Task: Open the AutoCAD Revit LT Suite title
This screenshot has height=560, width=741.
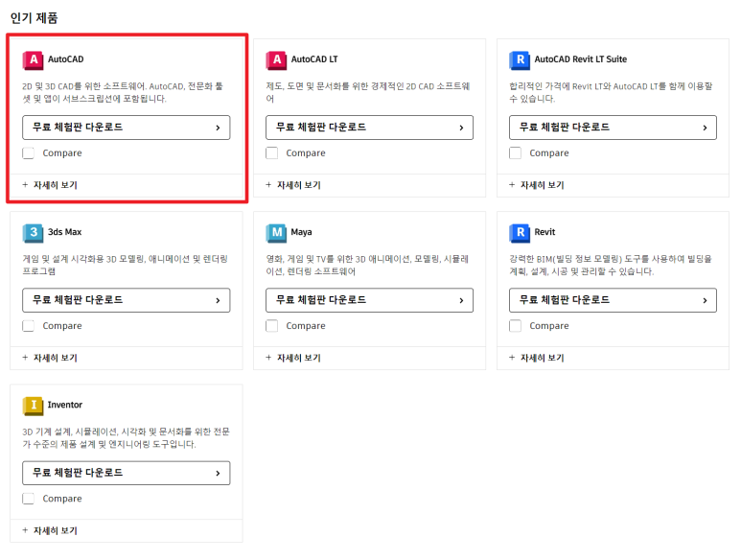Action: [581, 59]
